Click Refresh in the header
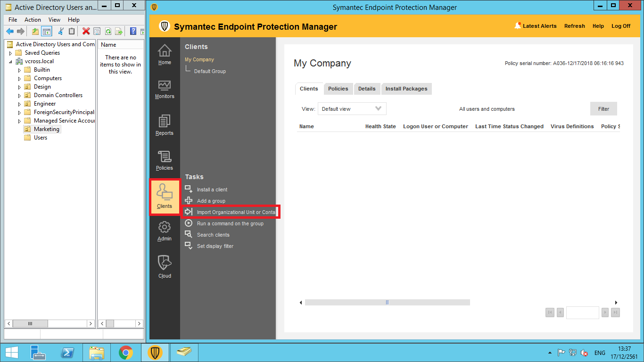Image resolution: width=644 pixels, height=362 pixels. coord(574,26)
